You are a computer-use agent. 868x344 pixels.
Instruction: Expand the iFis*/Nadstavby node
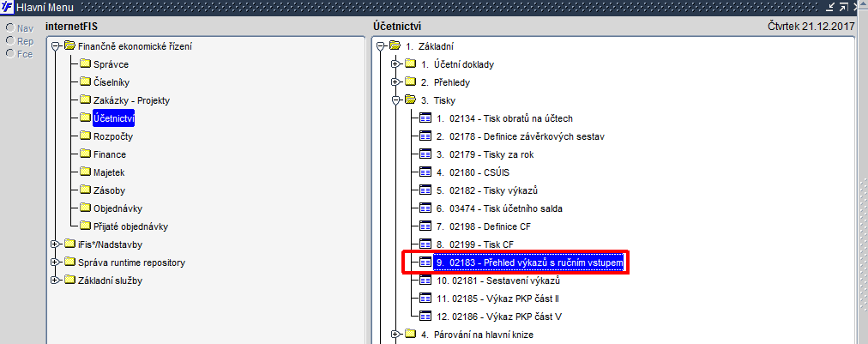tap(55, 244)
